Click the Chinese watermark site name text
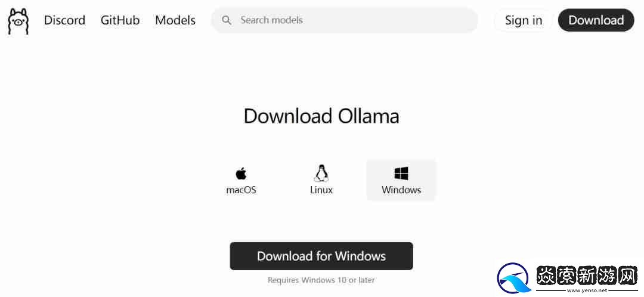 tap(587, 275)
